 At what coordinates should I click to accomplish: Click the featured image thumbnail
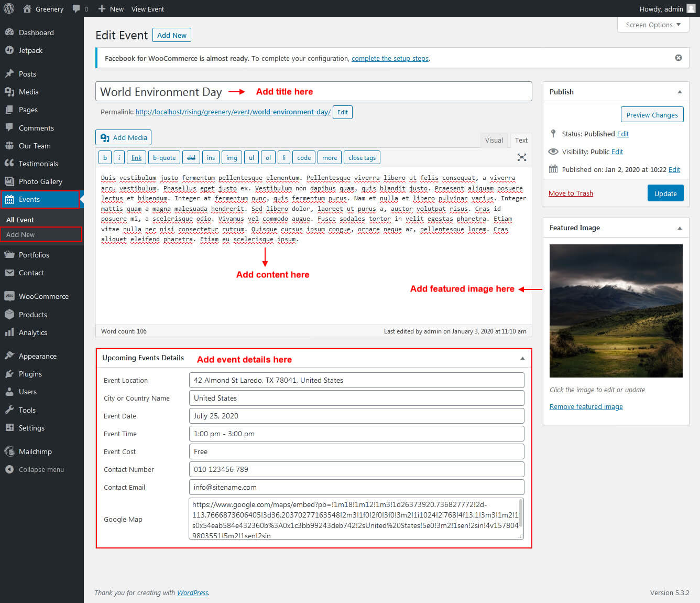(616, 310)
